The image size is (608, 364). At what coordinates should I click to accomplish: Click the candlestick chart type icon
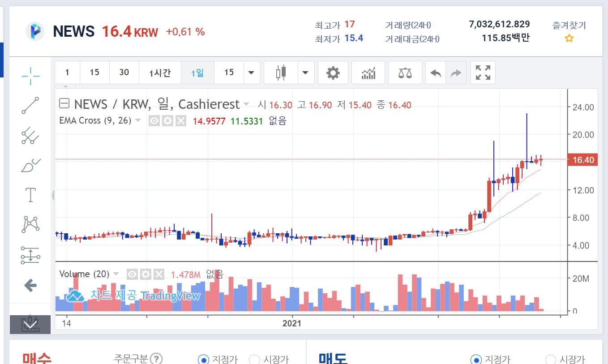pyautogui.click(x=281, y=73)
